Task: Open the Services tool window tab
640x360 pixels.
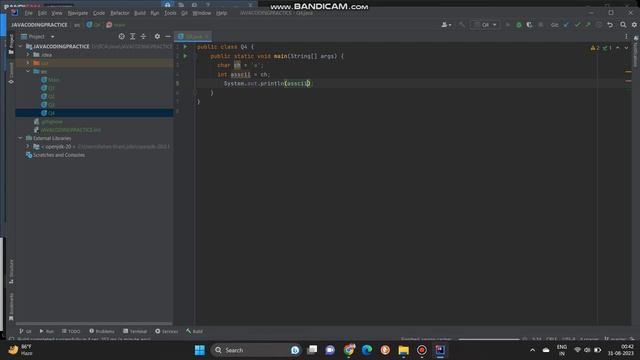Action: [x=167, y=331]
